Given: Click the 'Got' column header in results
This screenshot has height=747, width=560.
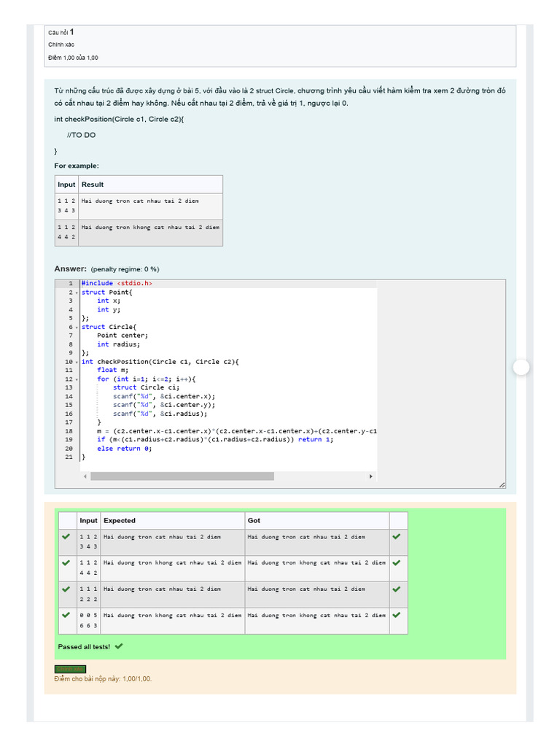Looking at the screenshot, I should point(254,521).
